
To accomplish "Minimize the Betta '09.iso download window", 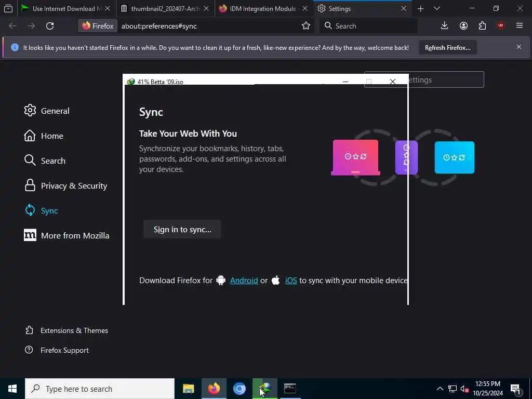I will 345,82.
